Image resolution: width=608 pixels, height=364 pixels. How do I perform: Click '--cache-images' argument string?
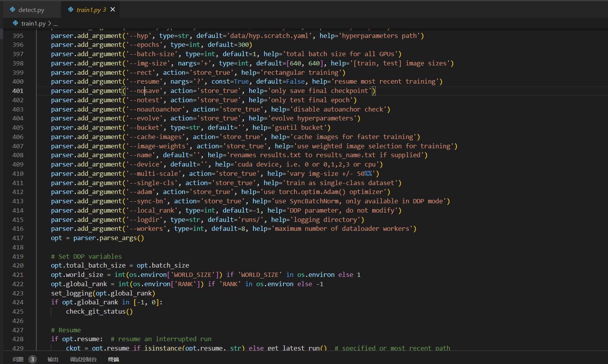pos(155,137)
